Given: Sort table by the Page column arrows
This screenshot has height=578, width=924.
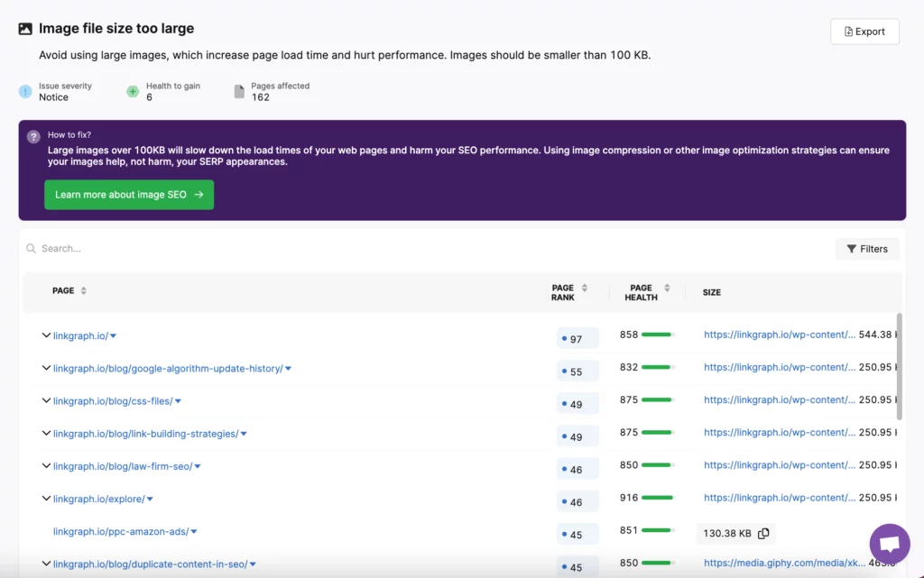Looking at the screenshot, I should click(x=84, y=291).
